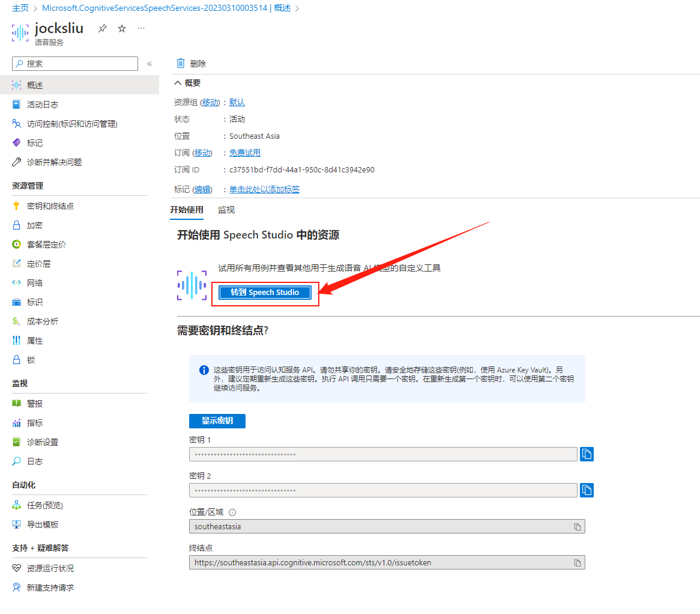The height and width of the screenshot is (614, 700).
Task: Click the Southeast Asia location value
Action: pyautogui.click(x=255, y=136)
